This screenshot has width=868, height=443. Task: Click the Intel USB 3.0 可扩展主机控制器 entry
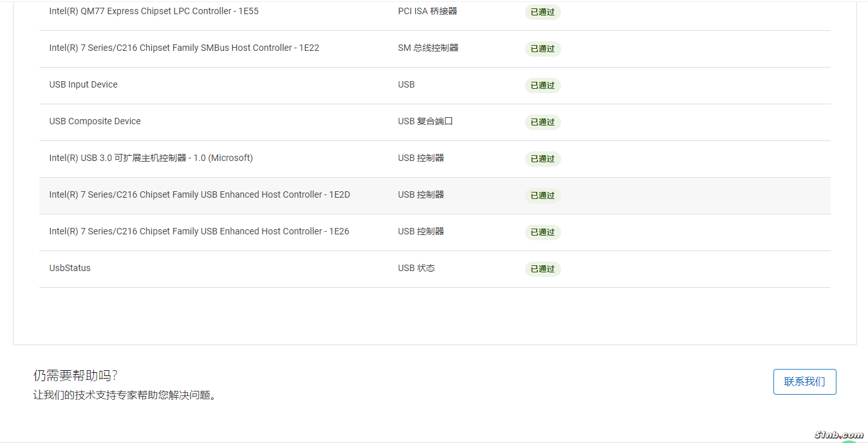(x=151, y=158)
